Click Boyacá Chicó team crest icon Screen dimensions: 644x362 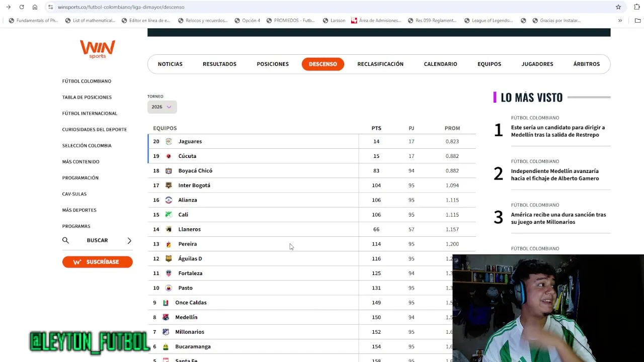coord(169,170)
